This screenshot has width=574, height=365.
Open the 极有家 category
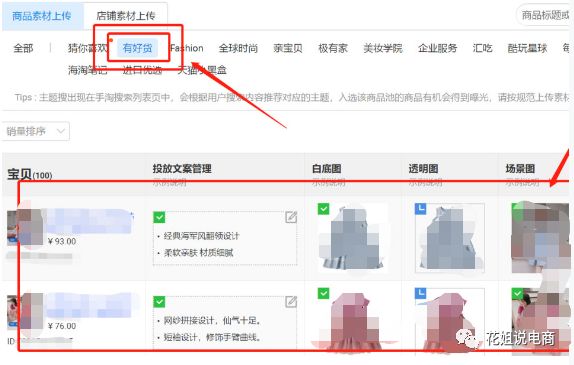[x=333, y=48]
